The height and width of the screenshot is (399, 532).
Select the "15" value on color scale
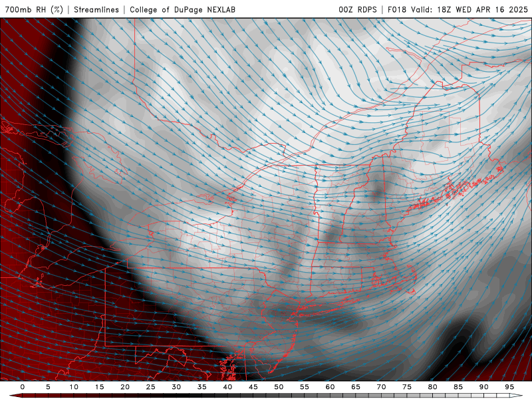[x=99, y=387]
